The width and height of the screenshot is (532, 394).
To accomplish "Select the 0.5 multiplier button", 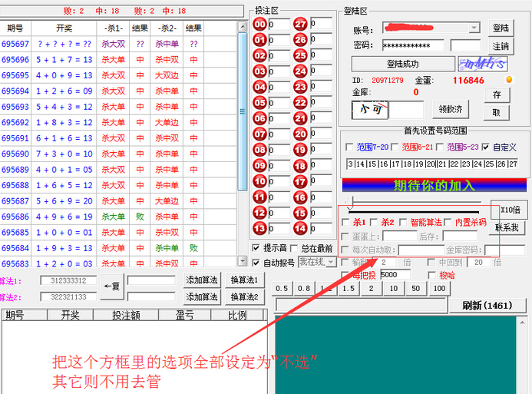I will (x=282, y=289).
